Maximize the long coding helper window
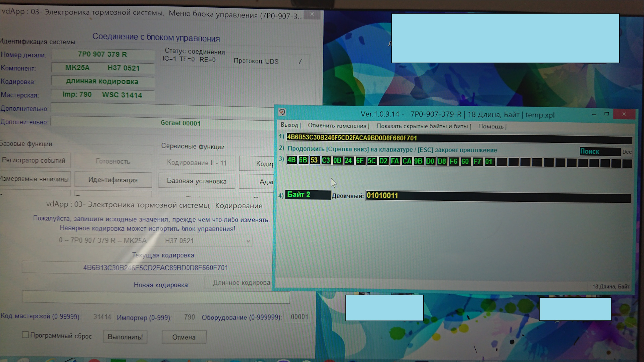644x362 pixels. coord(606,114)
